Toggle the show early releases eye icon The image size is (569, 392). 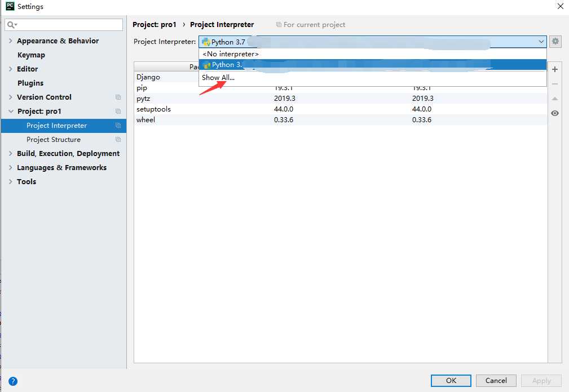point(555,113)
